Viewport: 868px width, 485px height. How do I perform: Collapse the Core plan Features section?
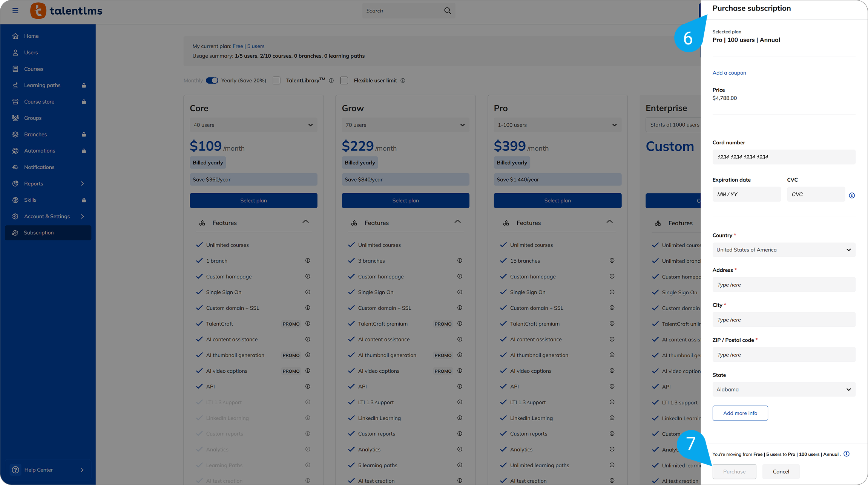pos(305,222)
